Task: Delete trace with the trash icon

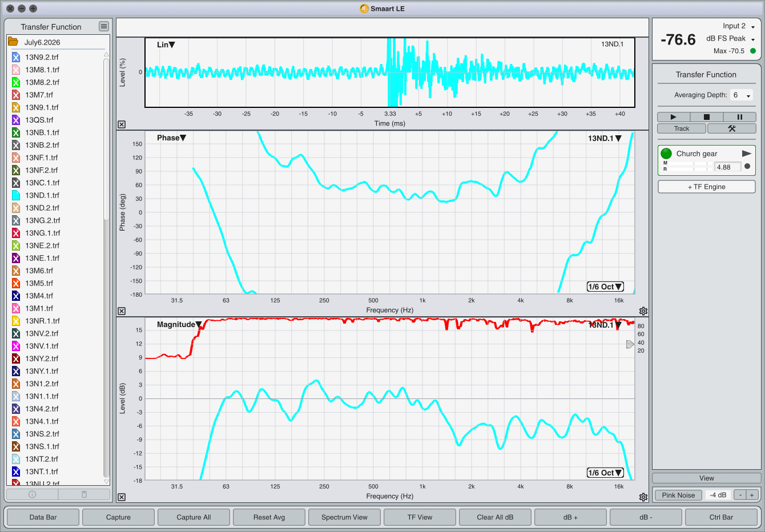Action: point(84,494)
